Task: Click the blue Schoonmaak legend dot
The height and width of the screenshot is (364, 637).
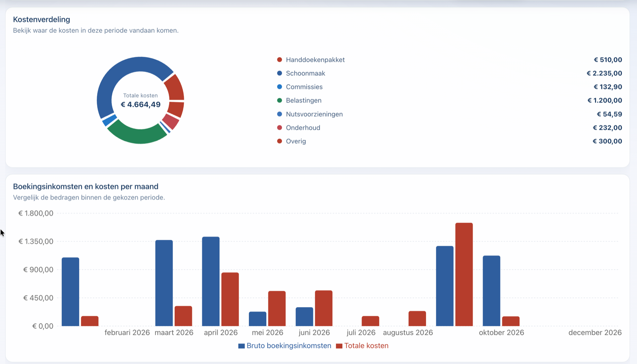Action: (279, 73)
